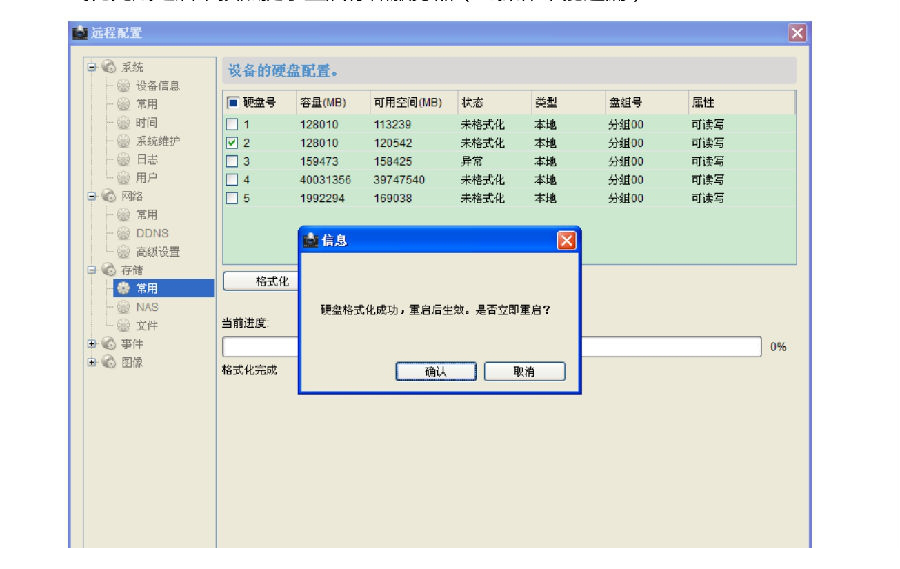The width and height of the screenshot is (900, 569).
Task: Open DDNS settings in tree
Action: 152,233
